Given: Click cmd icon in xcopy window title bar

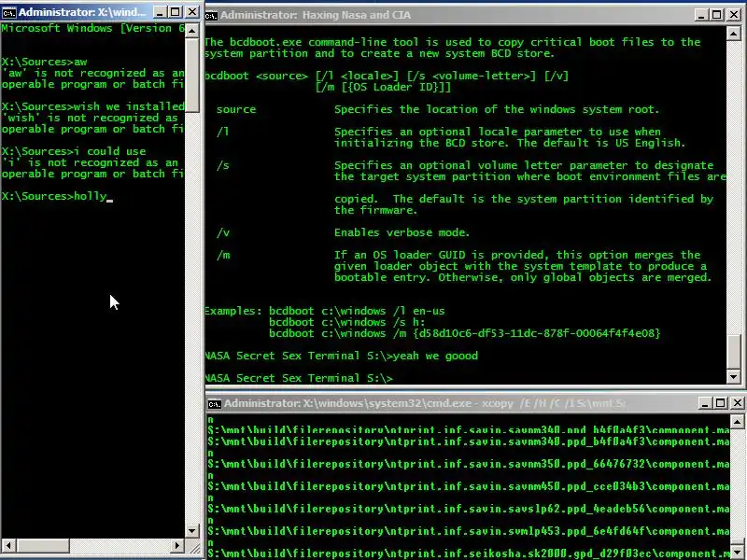Looking at the screenshot, I should [215, 404].
